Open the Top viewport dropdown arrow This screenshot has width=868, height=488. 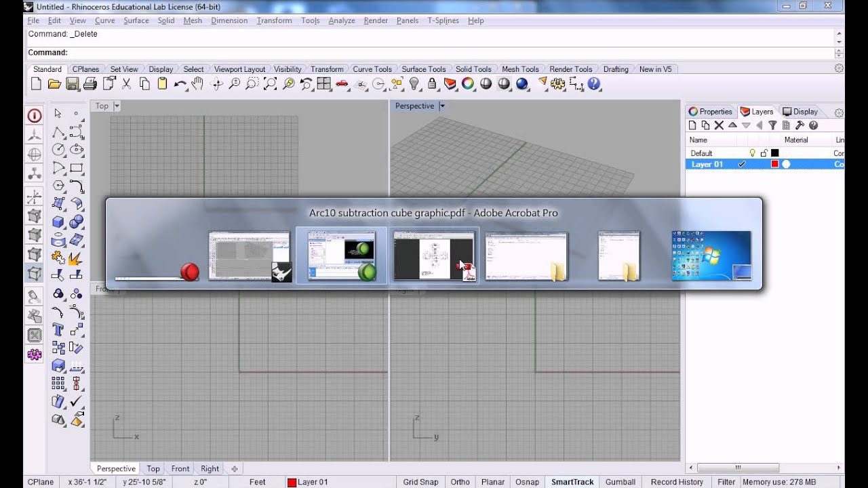pyautogui.click(x=117, y=106)
